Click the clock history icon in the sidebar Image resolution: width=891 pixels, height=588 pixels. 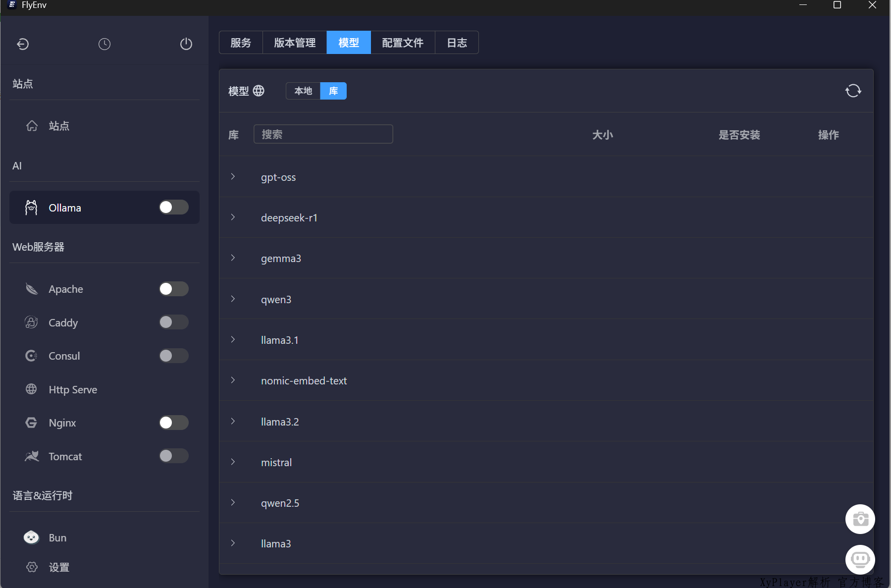[105, 44]
